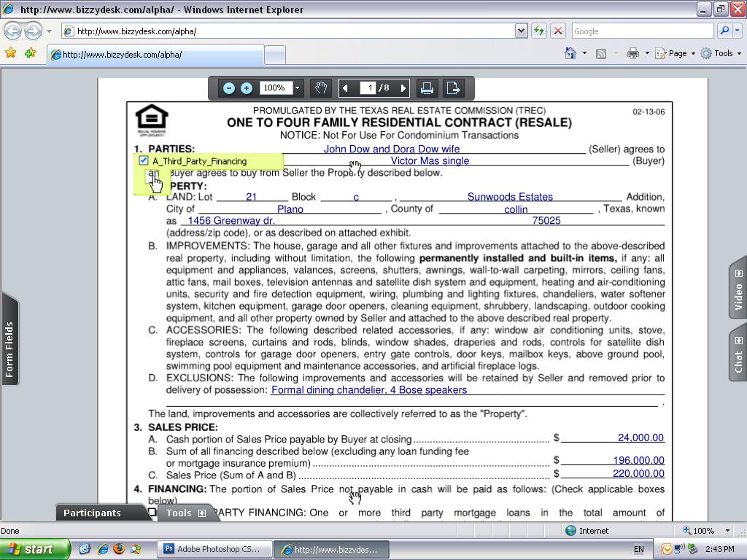747x560 pixels.
Task: Zoom in with the plus button
Action: coord(247,88)
